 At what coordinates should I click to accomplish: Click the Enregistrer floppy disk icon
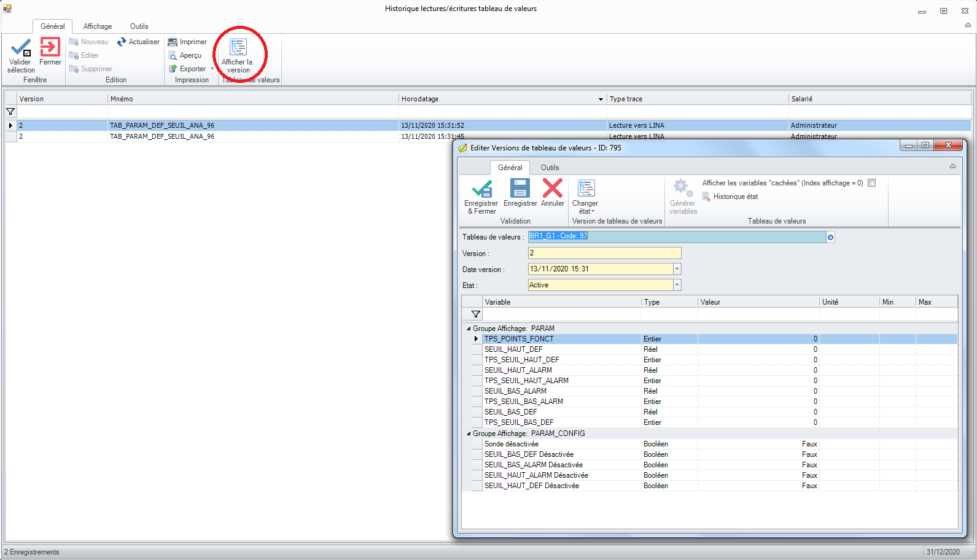click(x=520, y=189)
